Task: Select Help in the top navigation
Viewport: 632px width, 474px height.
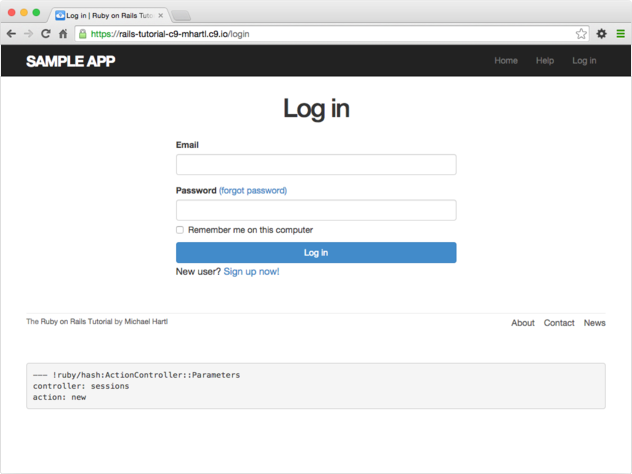Action: [x=544, y=61]
